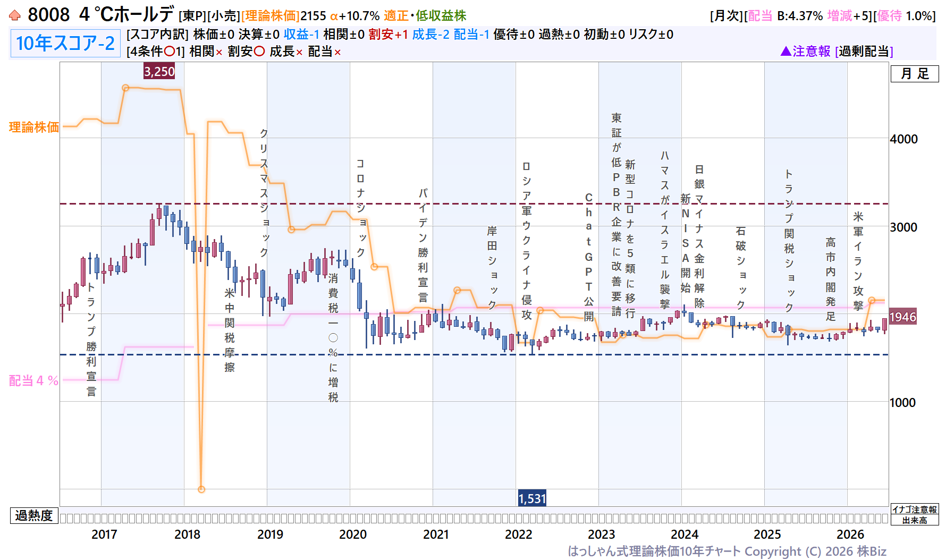Click the 優待 1.0% value

tap(905, 16)
